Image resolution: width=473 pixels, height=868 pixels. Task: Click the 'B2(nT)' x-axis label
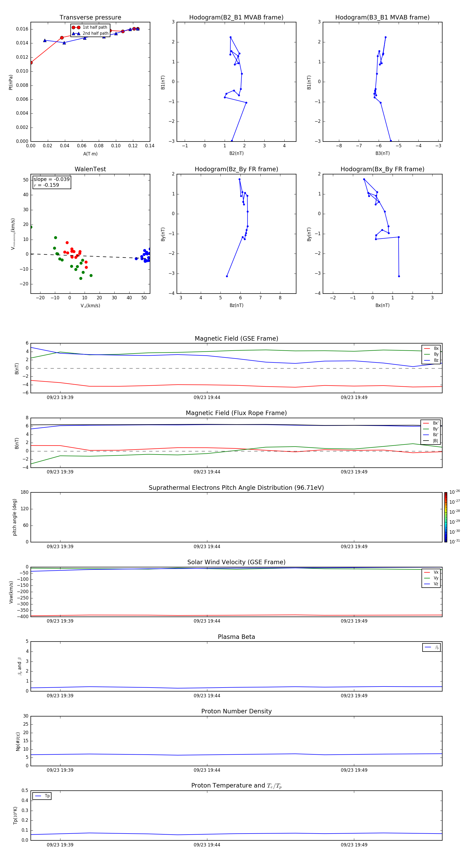pos(236,153)
